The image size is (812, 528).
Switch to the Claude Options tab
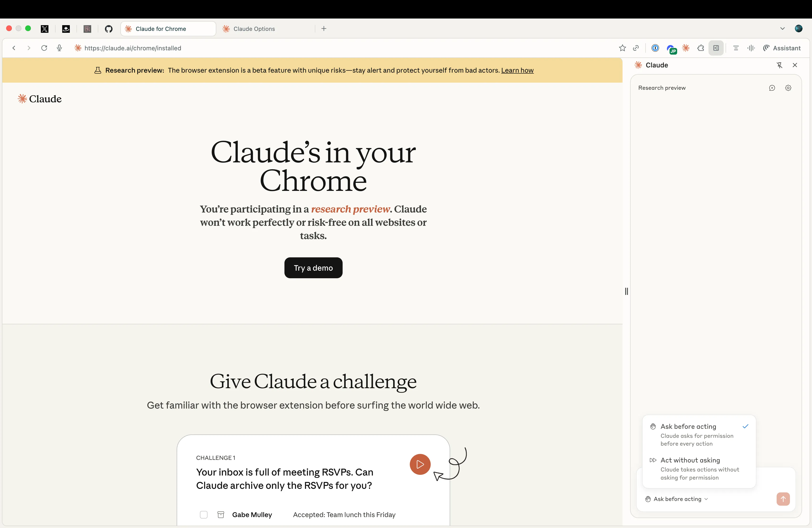click(x=266, y=29)
